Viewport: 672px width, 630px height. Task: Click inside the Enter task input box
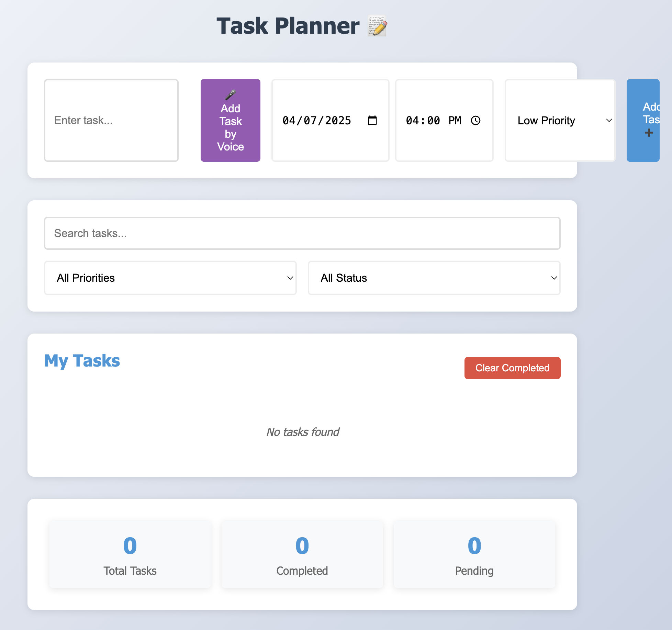(111, 121)
